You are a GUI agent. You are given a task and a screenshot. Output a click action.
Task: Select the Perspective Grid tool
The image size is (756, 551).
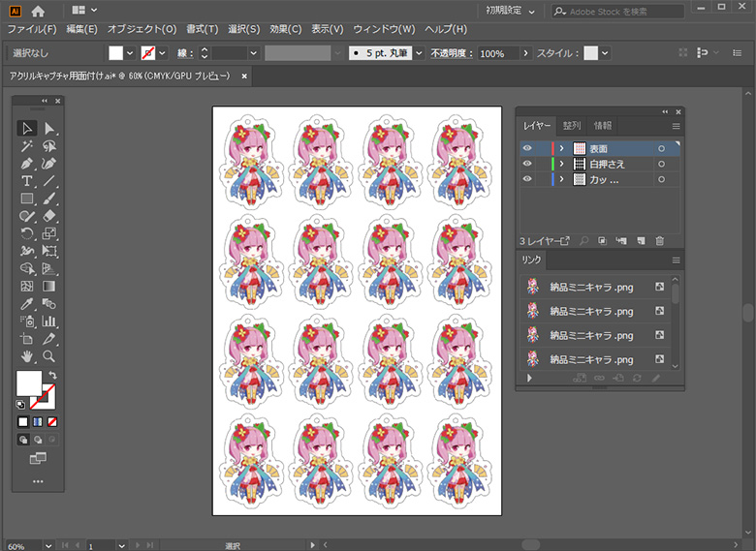pyautogui.click(x=48, y=269)
